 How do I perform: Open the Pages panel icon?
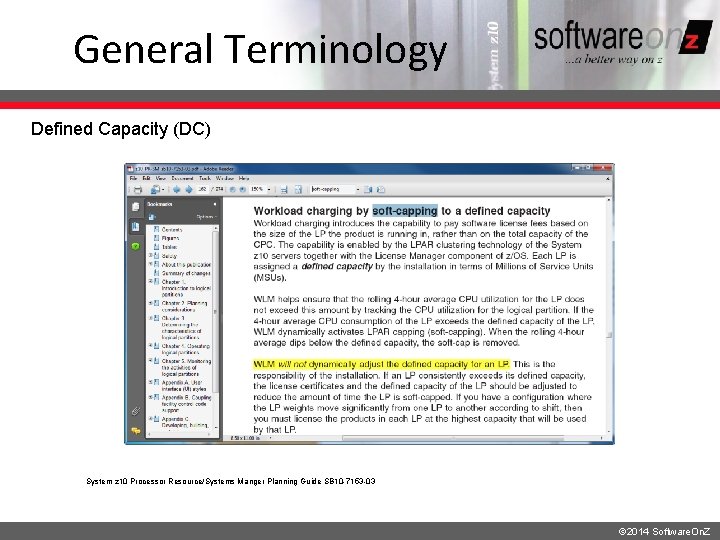[x=135, y=207]
